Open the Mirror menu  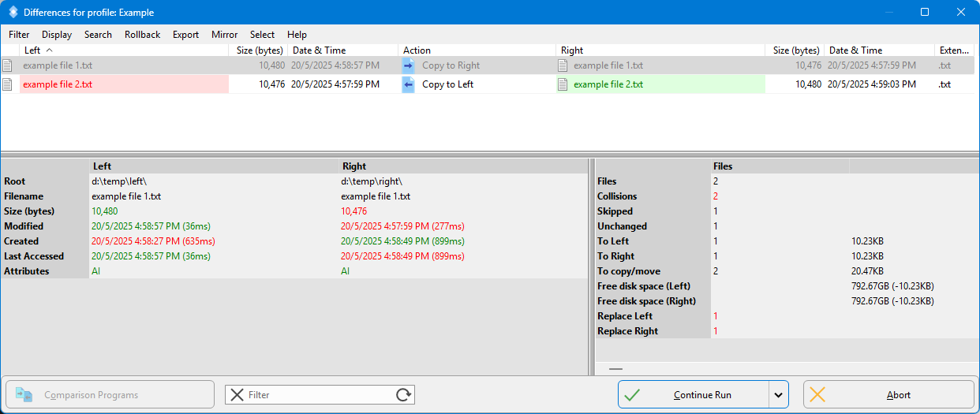click(x=224, y=35)
